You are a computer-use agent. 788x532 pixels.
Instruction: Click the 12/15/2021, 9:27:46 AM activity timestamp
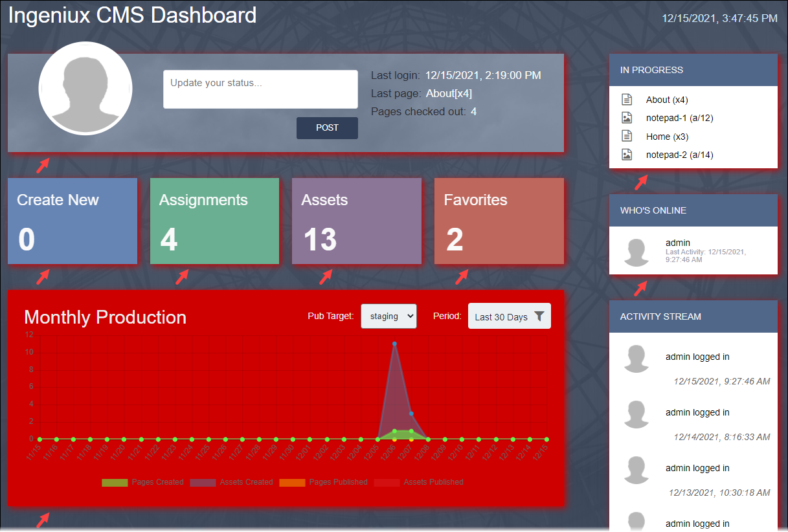tap(721, 381)
